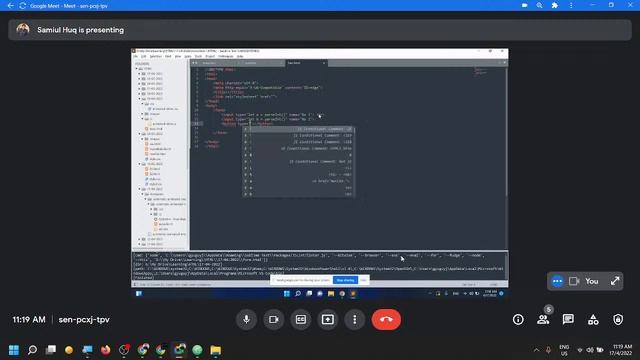Show everyone with the people icon
Viewport: 640px width, 360px height.
[x=543, y=320]
